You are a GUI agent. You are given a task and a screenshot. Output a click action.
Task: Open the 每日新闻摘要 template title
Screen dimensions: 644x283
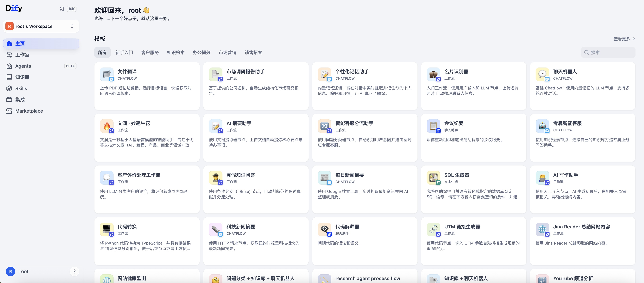tap(350, 175)
